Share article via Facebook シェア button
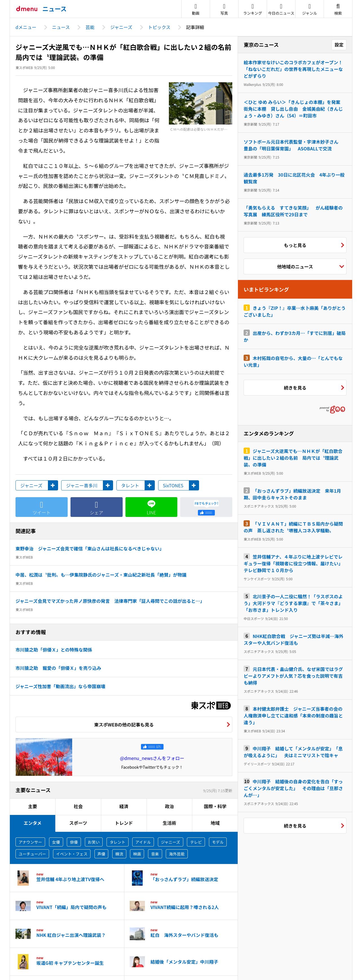This screenshot has width=362, height=980. coord(96,507)
